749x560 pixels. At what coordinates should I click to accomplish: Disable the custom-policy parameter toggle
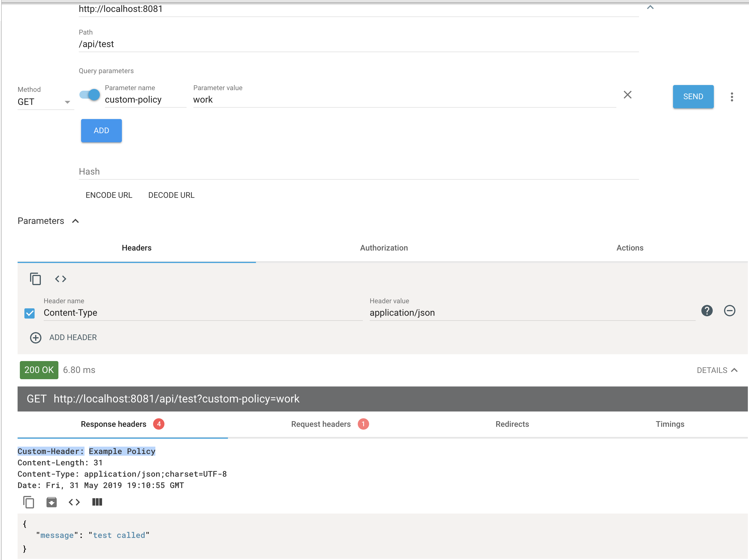90,95
